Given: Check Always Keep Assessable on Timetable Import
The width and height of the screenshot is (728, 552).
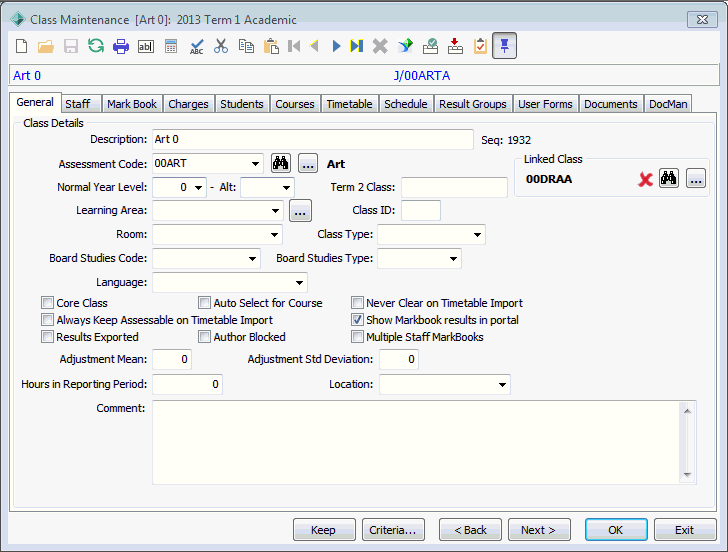Looking at the screenshot, I should pos(47,320).
